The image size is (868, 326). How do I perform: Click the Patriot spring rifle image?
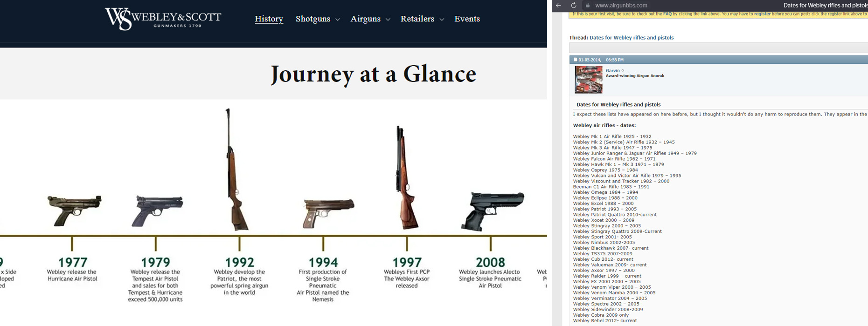(236, 170)
